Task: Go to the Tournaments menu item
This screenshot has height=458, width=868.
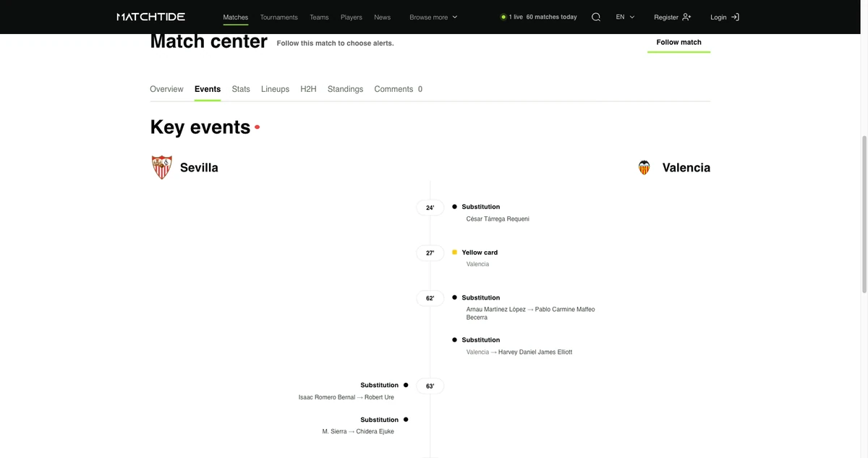Action: point(278,17)
